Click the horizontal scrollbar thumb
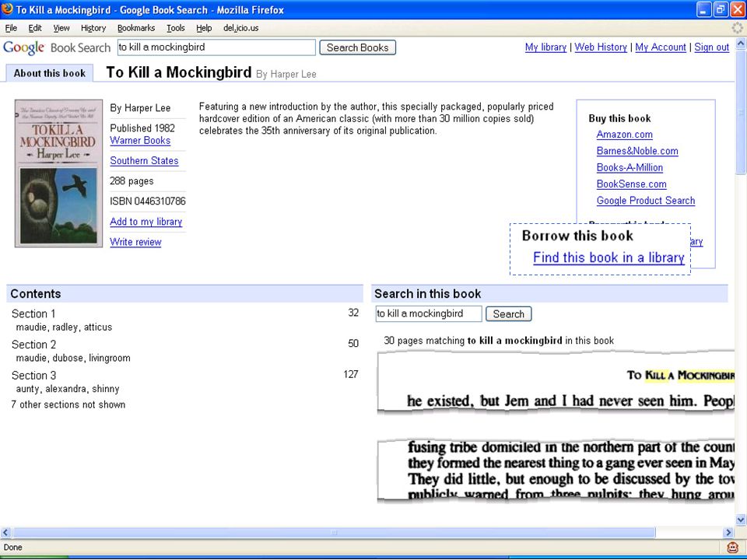Image resolution: width=747 pixels, height=560 pixels. (x=334, y=532)
